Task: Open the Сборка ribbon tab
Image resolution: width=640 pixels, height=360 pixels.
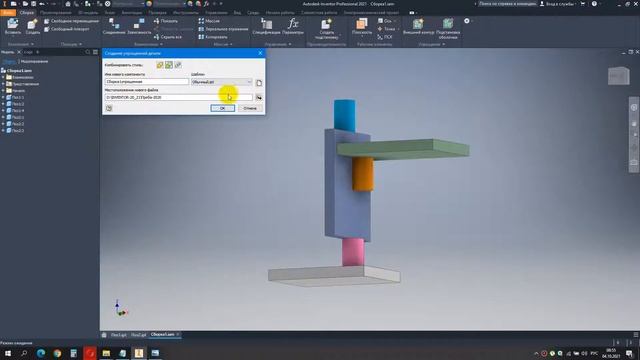Action: tap(27, 13)
